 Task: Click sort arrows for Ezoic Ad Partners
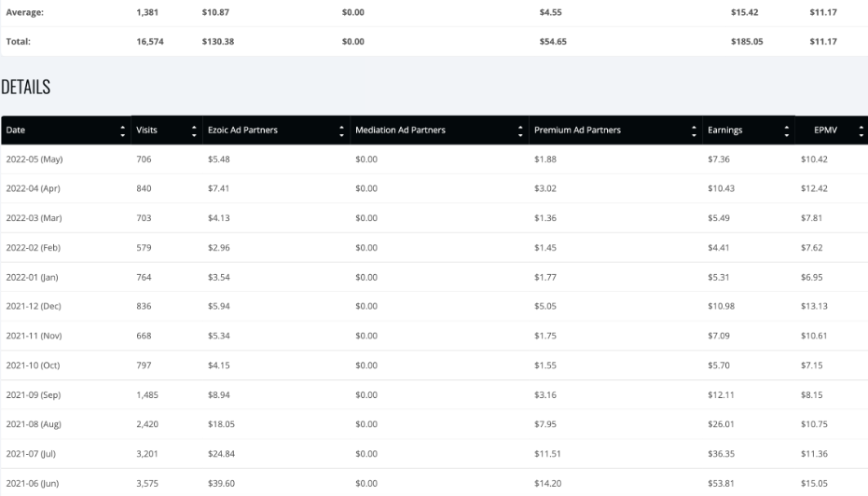point(341,131)
